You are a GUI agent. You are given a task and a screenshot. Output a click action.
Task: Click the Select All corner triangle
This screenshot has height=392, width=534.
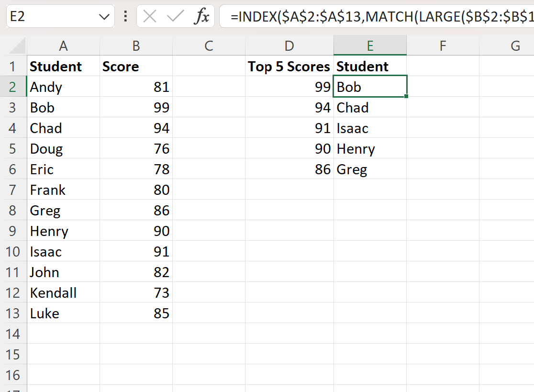(17, 46)
